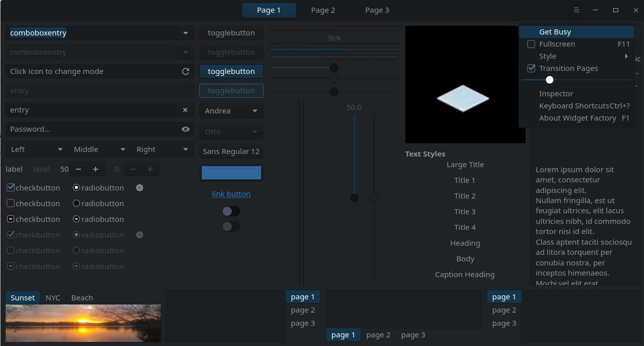Image resolution: width=644 pixels, height=346 pixels.
Task: Select page 3 in bottom horizontal tabs
Action: click(413, 335)
